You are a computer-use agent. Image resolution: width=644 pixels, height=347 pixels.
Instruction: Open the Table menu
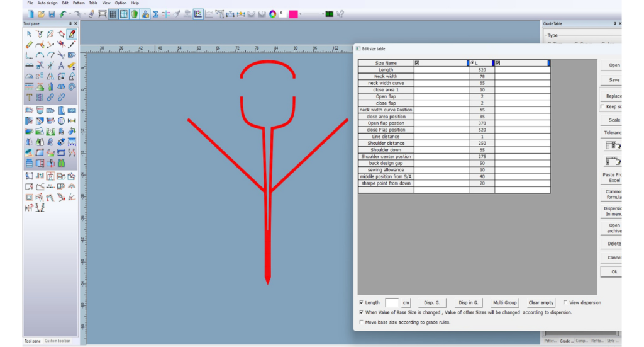pyautogui.click(x=93, y=3)
